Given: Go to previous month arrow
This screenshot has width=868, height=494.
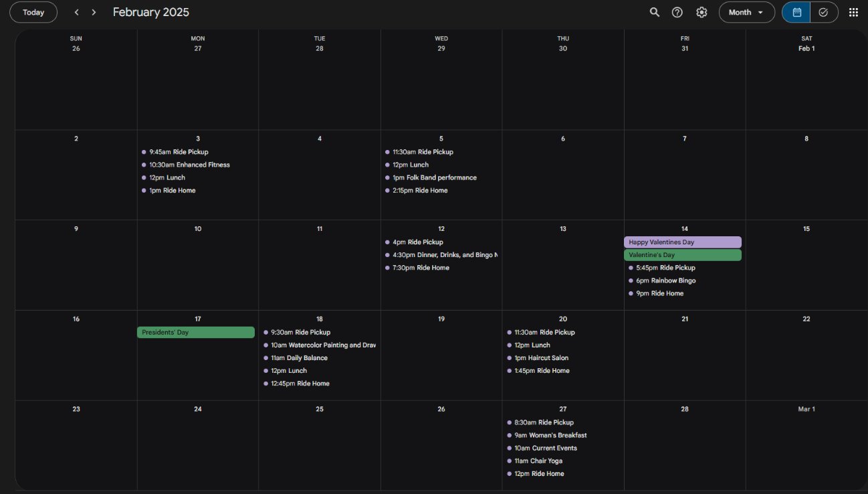Looking at the screenshot, I should tap(77, 12).
